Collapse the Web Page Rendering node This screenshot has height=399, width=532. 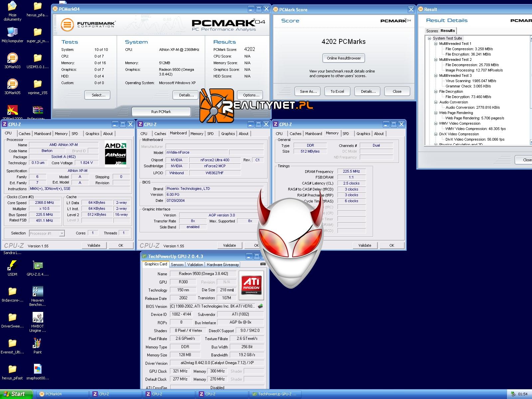436,113
